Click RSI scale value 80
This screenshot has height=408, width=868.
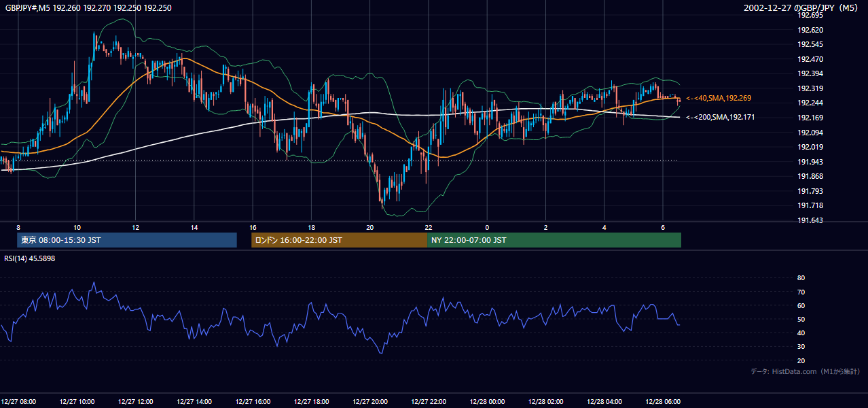click(801, 278)
